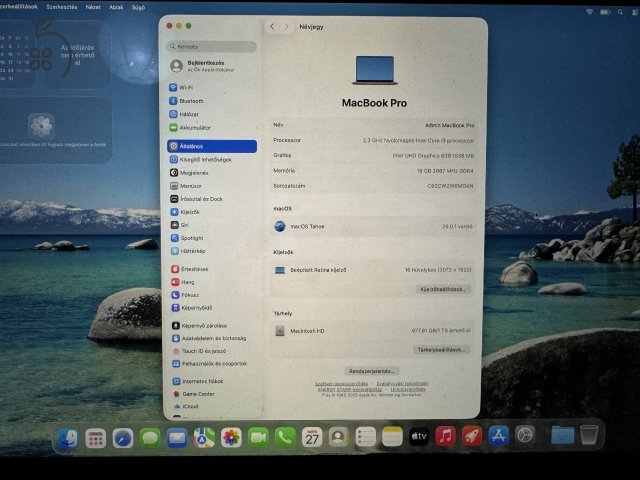Image resolution: width=640 pixels, height=480 pixels.
Task: Click the Spotlight search icon in menu bar
Action: tap(620, 12)
